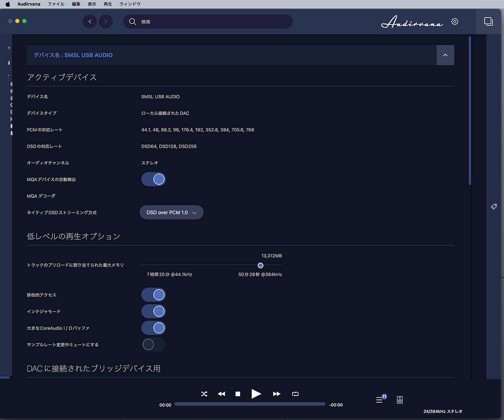Viewport: 504px width, 420px height.
Task: Click the ステレオ audio channel value
Action: tap(150, 163)
